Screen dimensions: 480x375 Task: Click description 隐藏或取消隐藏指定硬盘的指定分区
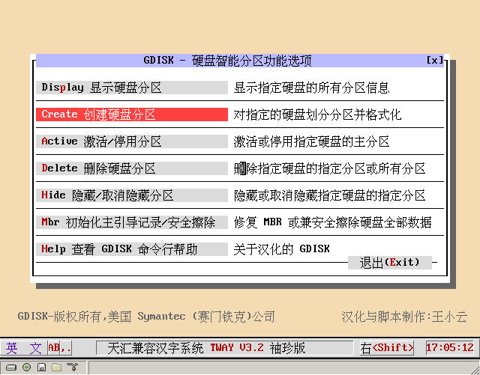click(x=330, y=196)
